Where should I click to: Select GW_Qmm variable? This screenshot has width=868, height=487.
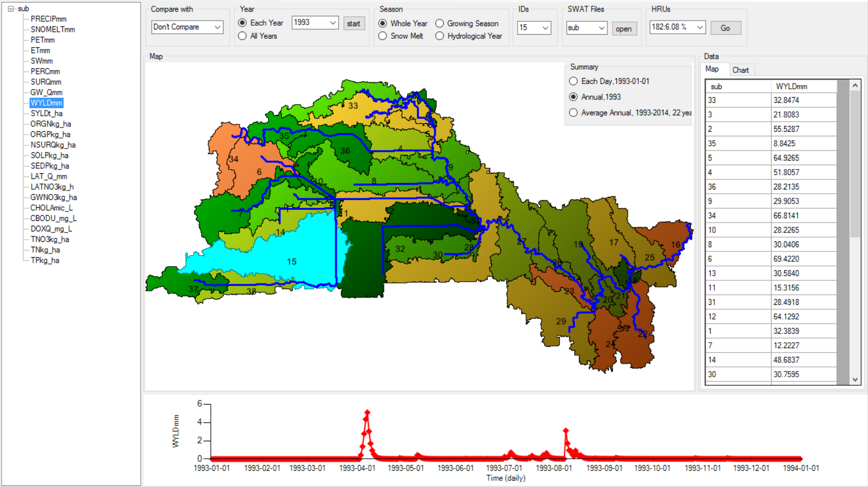coord(46,92)
